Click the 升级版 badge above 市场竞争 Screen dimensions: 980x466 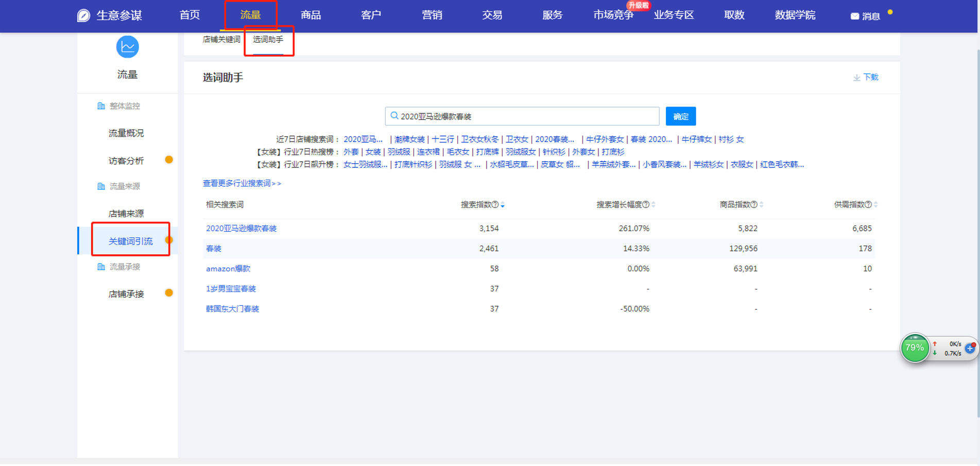coord(639,5)
